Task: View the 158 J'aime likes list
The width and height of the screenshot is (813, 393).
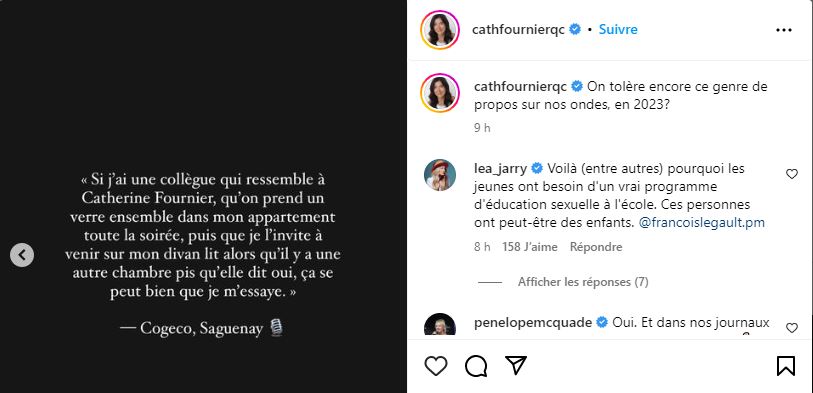Action: 529,247
